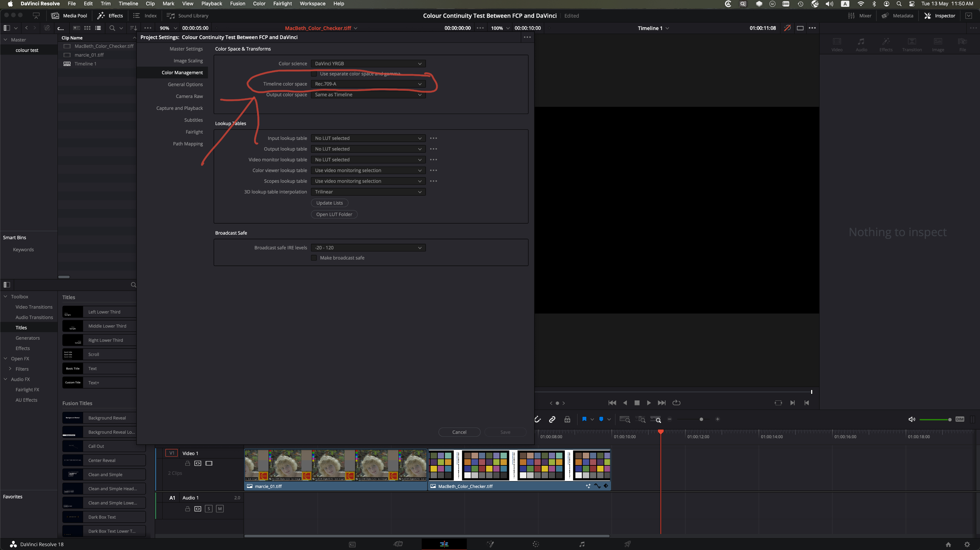Toggle snapping magnet in timeline toolbar

tap(538, 419)
